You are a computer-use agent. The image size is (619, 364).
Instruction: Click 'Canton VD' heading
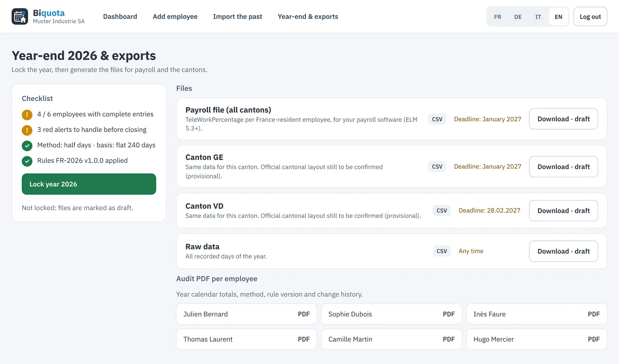tap(204, 206)
